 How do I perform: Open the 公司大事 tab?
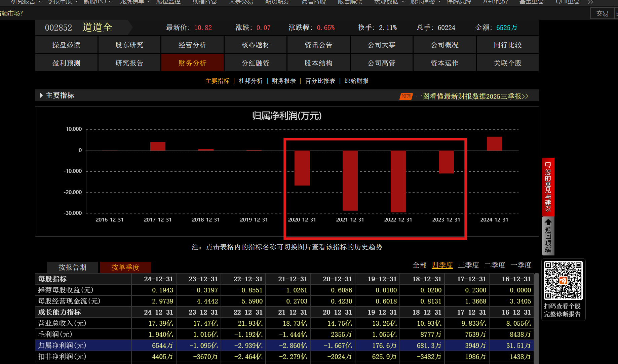(x=382, y=45)
